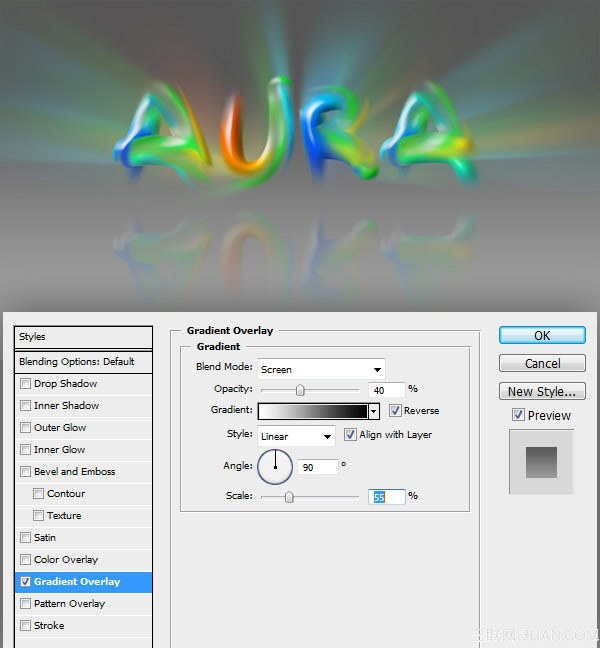Click the Angle value field
The width and height of the screenshot is (600, 648).
317,467
